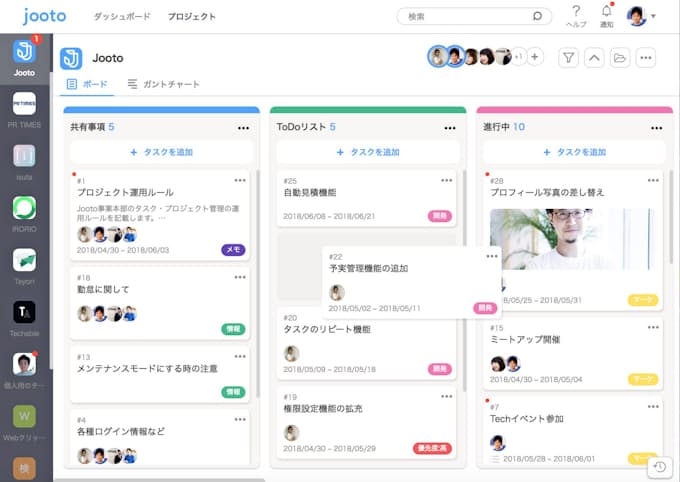Viewport: 680px width, 482px height.
Task: Open the filter icon in board toolbar
Action: coord(568,58)
